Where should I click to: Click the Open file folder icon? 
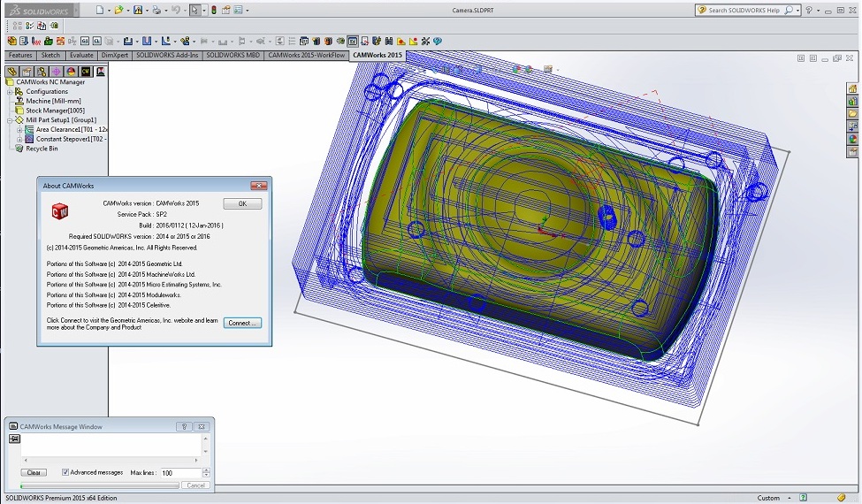118,10
